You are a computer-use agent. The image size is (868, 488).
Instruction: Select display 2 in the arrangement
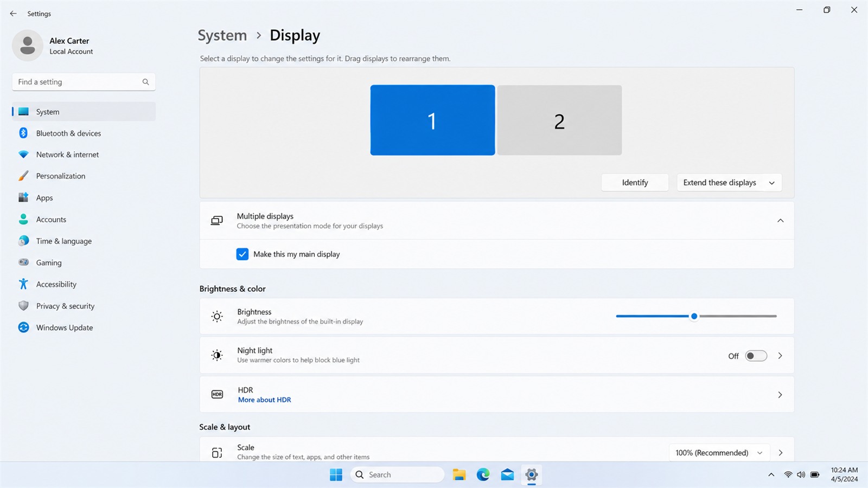click(559, 120)
